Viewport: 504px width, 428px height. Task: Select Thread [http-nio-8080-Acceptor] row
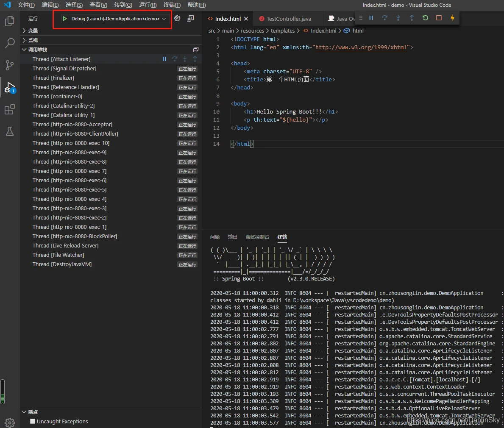pyautogui.click(x=111, y=124)
